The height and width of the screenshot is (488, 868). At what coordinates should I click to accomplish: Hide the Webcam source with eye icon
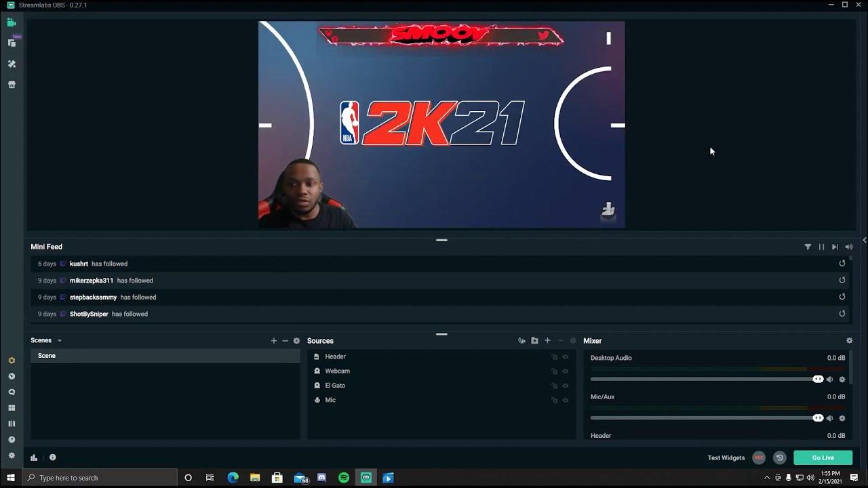coord(566,371)
